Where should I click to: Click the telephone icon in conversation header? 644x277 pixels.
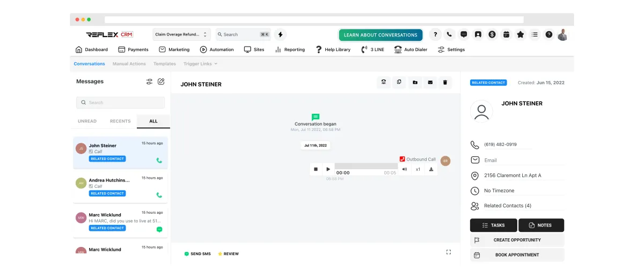pos(383,82)
